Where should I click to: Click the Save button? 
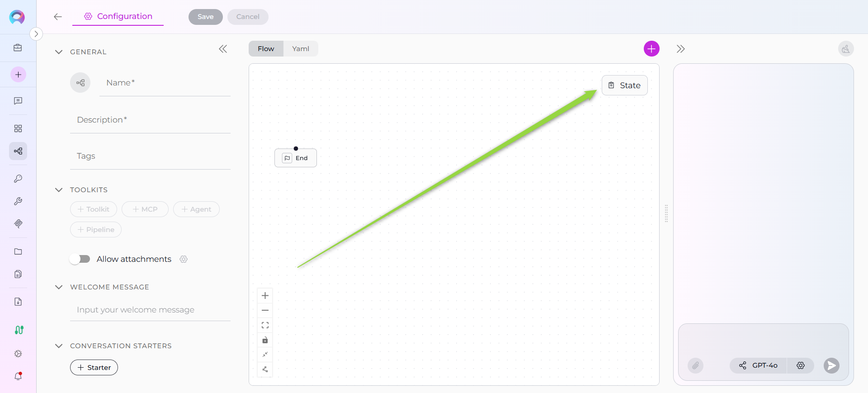205,17
